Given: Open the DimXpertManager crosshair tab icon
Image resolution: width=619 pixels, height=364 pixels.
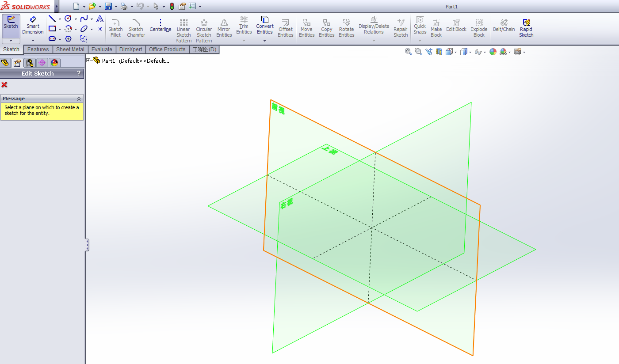Looking at the screenshot, I should point(42,63).
